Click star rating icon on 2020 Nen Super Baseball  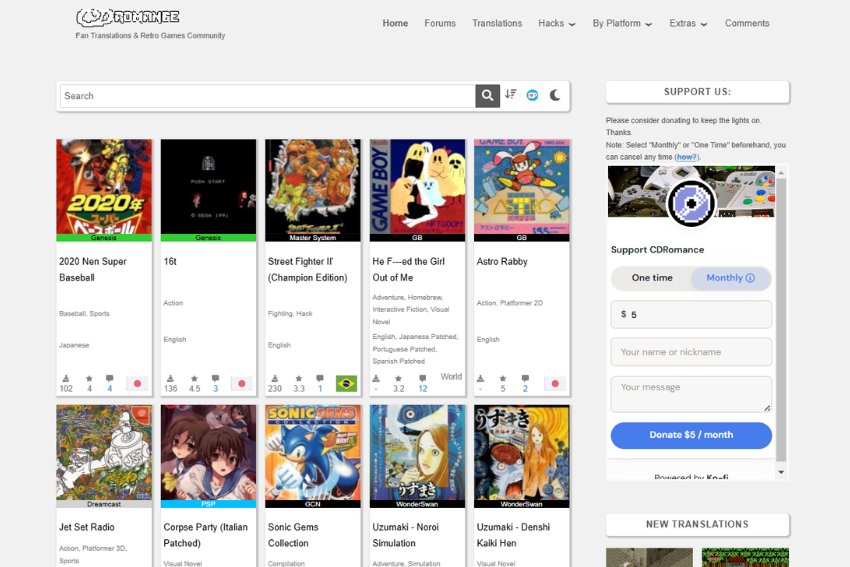click(89, 378)
